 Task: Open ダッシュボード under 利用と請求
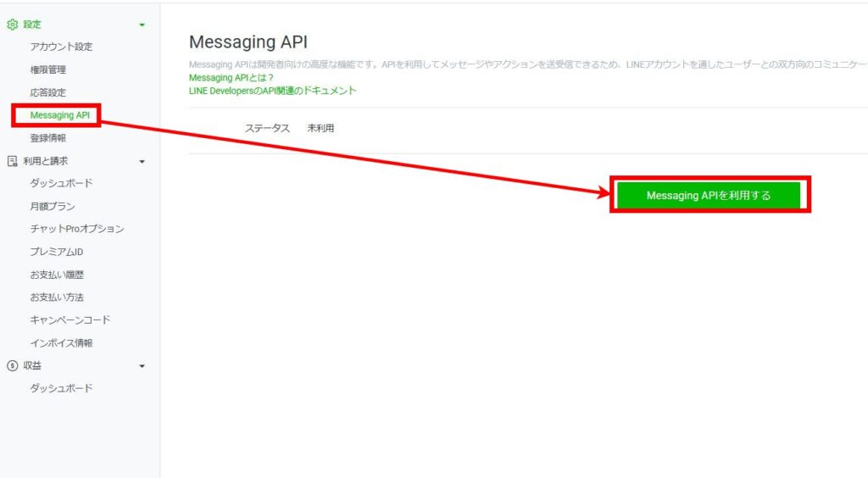(x=61, y=183)
